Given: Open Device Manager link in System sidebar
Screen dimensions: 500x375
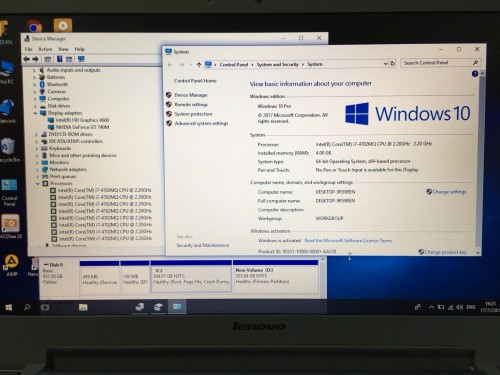Looking at the screenshot, I should 191,95.
